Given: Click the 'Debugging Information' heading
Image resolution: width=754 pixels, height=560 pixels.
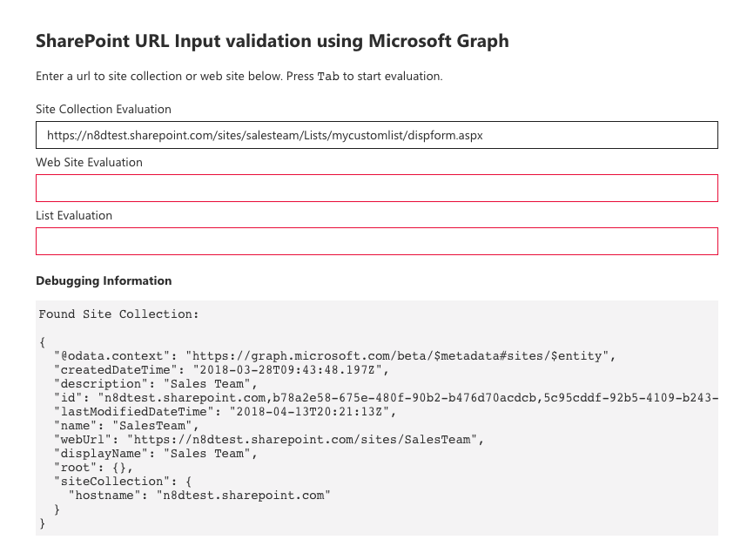Looking at the screenshot, I should point(104,281).
